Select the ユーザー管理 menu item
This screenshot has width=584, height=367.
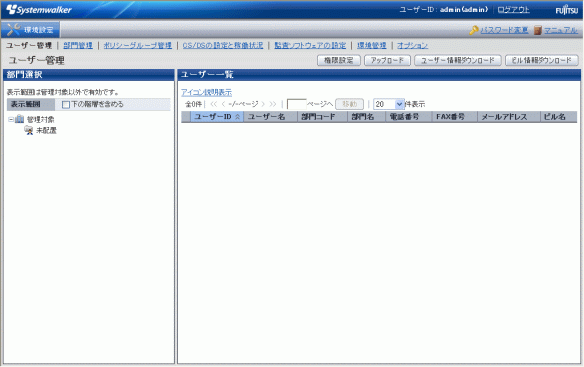click(29, 45)
